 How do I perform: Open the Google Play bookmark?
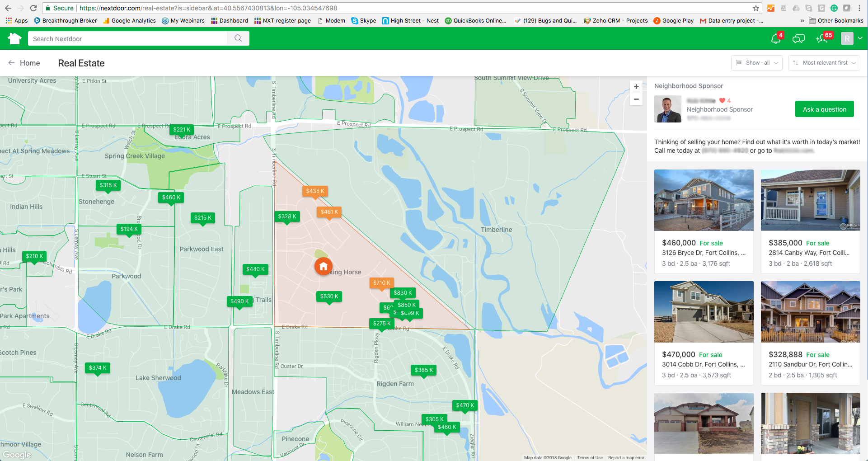click(x=674, y=21)
